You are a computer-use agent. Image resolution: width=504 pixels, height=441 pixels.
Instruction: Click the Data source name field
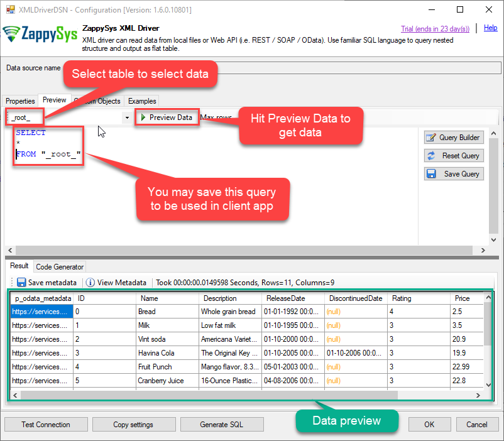[x=282, y=68]
